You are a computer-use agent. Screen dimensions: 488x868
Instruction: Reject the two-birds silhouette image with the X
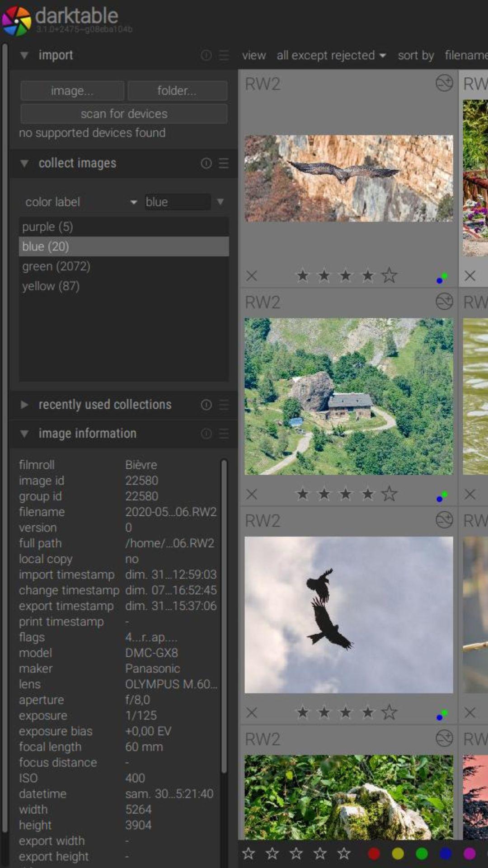(x=252, y=713)
